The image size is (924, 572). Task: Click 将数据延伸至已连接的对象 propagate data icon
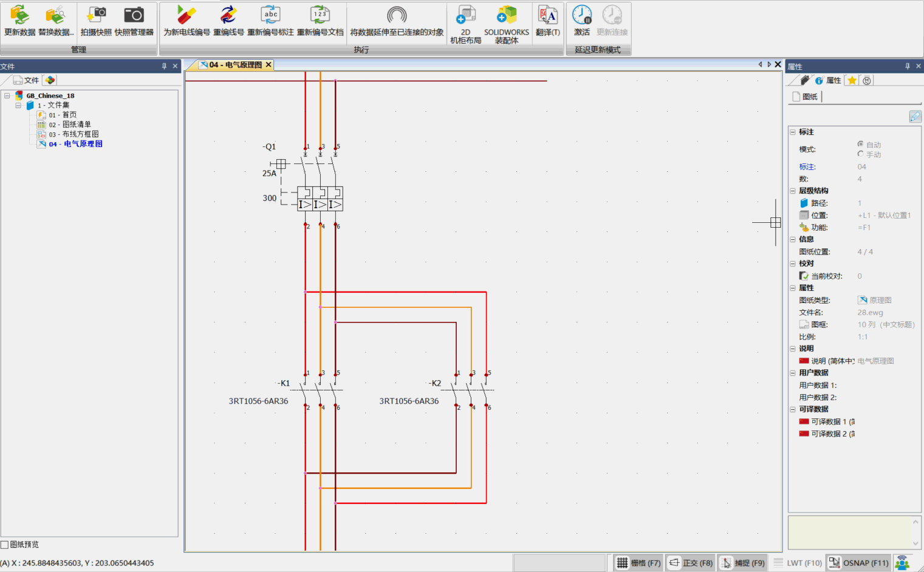pos(397,15)
